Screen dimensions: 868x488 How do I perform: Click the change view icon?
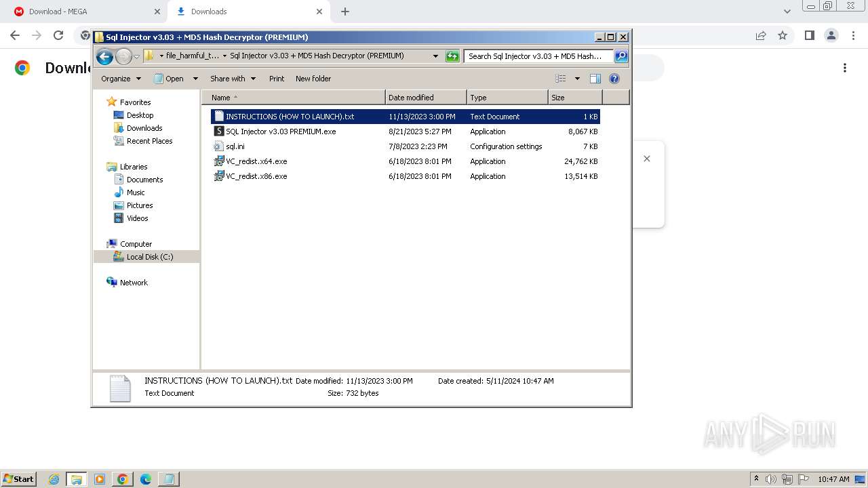561,79
